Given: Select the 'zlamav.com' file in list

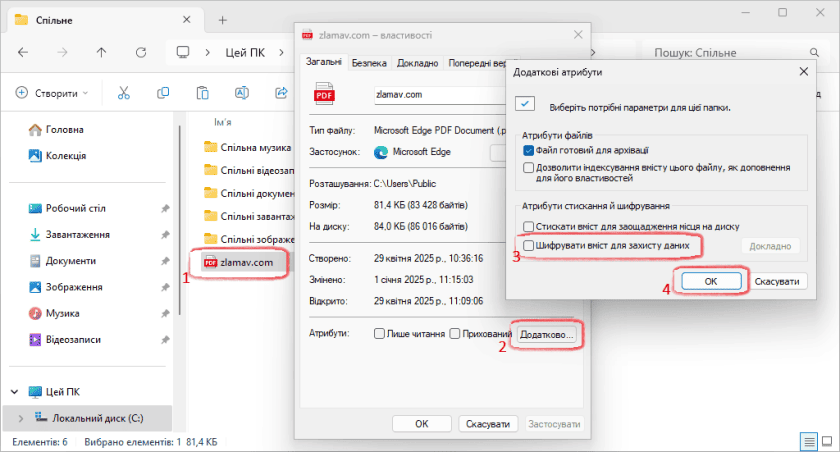Looking at the screenshot, I should (244, 263).
